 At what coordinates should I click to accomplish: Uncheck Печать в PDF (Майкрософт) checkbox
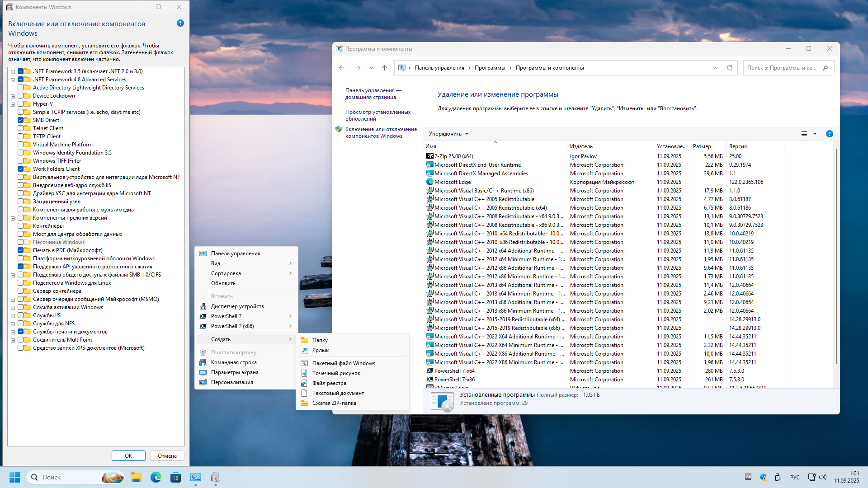coord(21,250)
